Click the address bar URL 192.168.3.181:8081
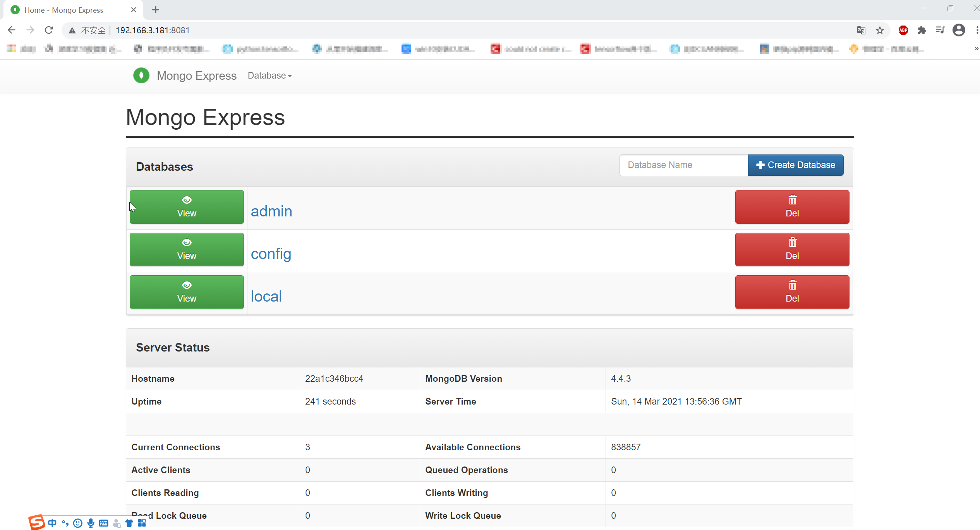Image resolution: width=980 pixels, height=530 pixels. point(153,30)
